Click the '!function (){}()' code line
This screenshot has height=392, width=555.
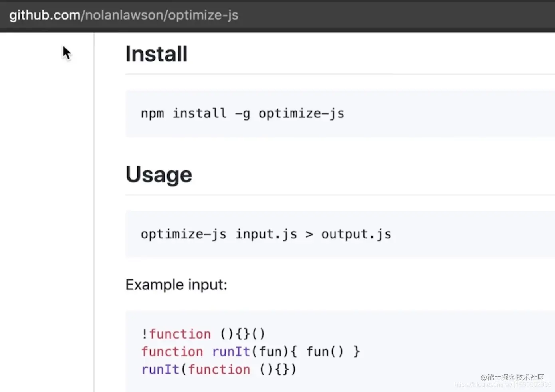tap(203, 334)
